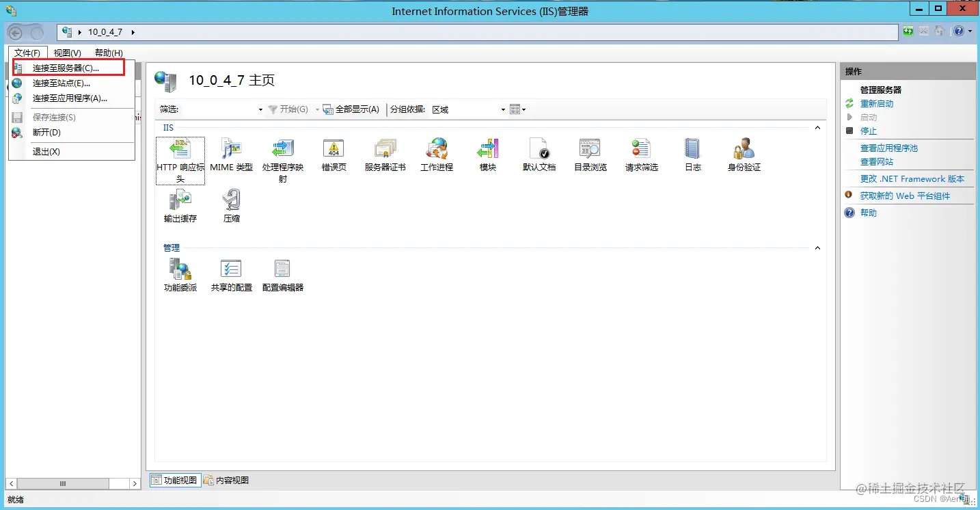The image size is (980, 510).
Task: Choose 退出(X) menu entry
Action: coord(71,152)
